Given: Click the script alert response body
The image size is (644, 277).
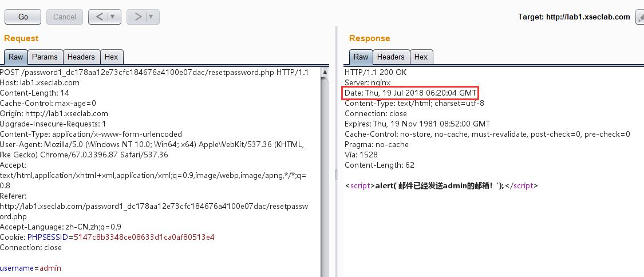Looking at the screenshot, I should (x=441, y=185).
